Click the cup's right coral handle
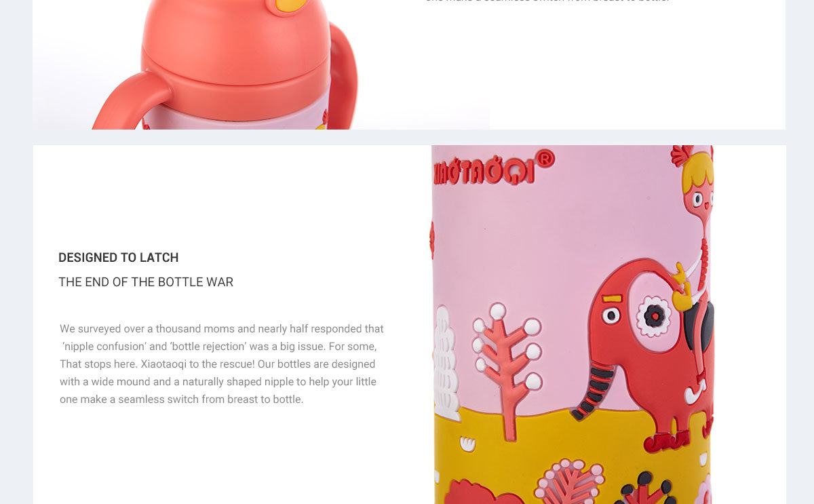Viewport: 814px width, 504px height. click(x=343, y=73)
